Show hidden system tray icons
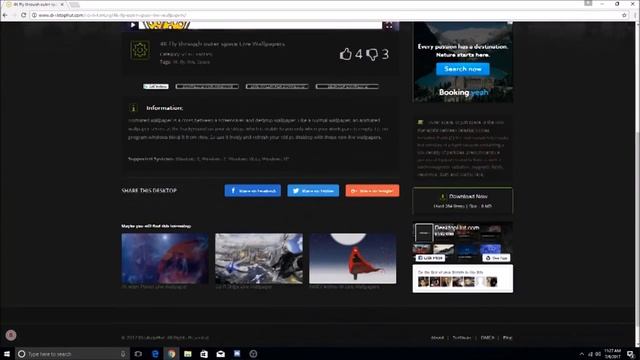640x360 pixels. point(582,354)
